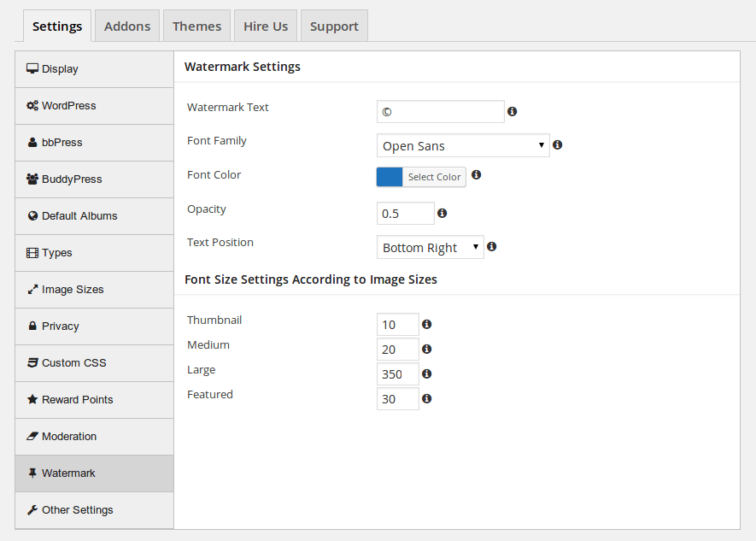Click the blue font color swatch
The height and width of the screenshot is (541, 756).
pos(390,177)
